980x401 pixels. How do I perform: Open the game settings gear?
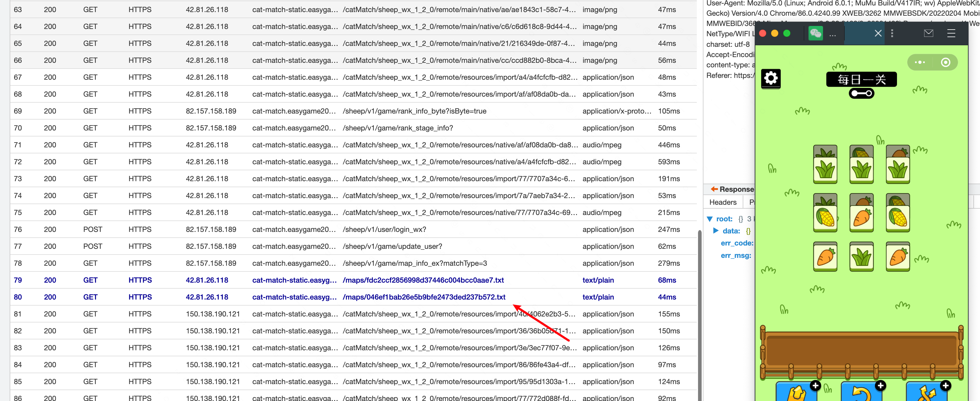pyautogui.click(x=770, y=79)
